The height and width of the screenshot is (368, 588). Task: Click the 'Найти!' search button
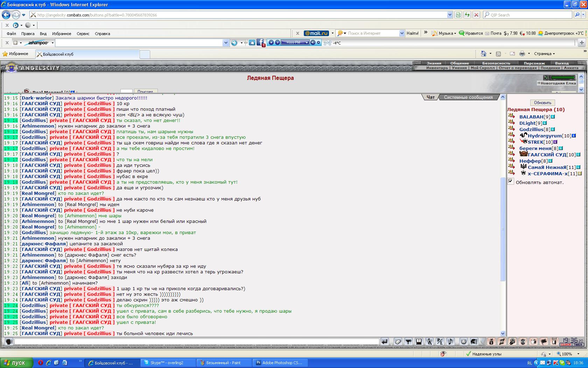tap(413, 33)
